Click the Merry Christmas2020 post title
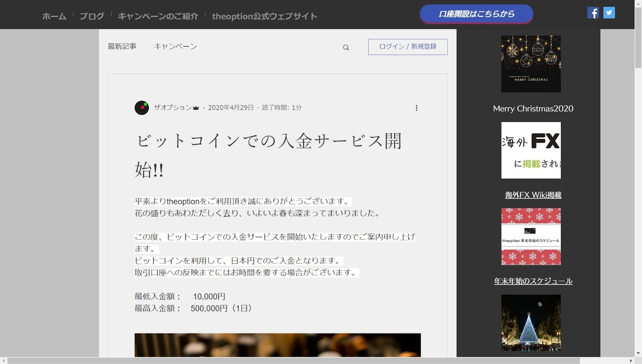This screenshot has height=364, width=642. [x=533, y=109]
